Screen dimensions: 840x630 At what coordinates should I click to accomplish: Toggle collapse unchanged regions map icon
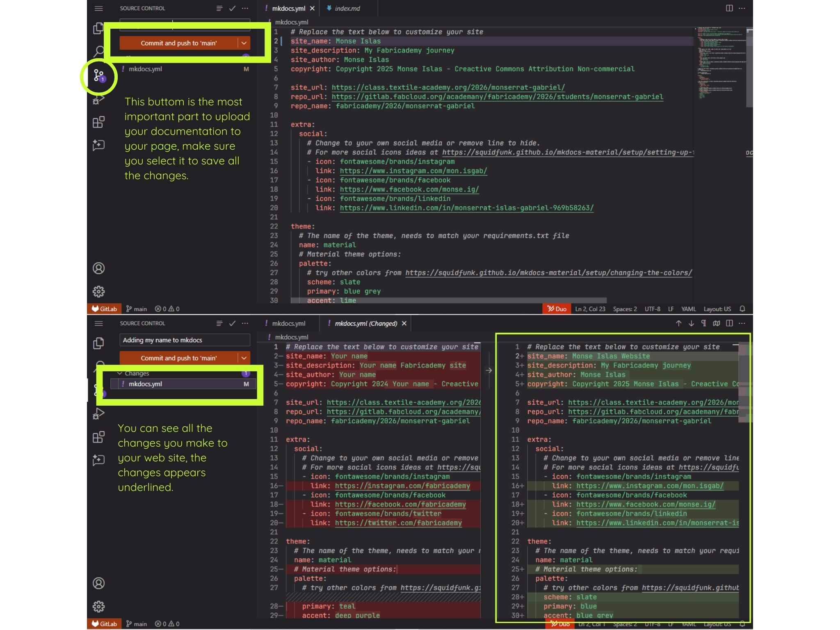pos(717,323)
